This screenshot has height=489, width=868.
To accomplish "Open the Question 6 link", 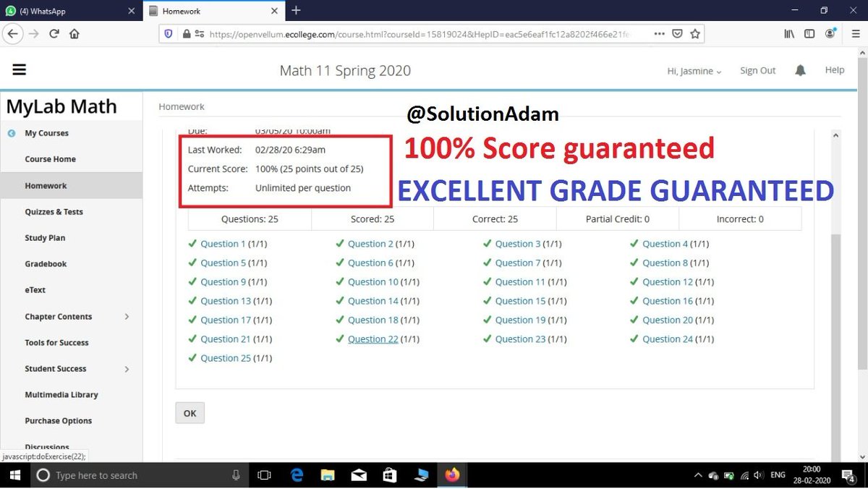I will 370,263.
